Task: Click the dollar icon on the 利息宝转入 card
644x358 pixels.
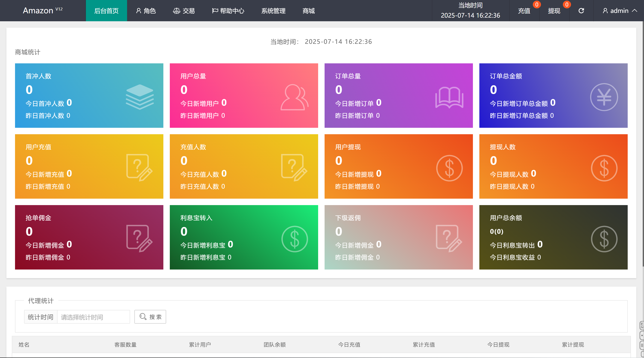Action: tap(295, 239)
